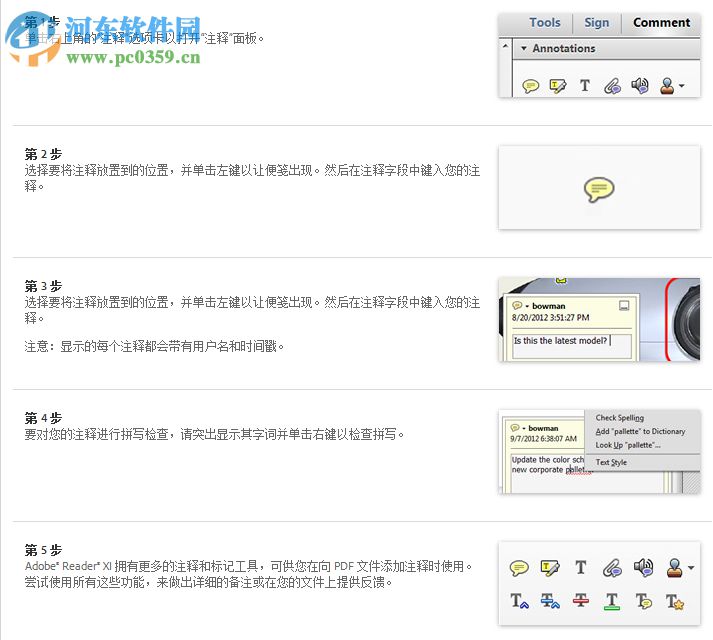Select red Strikethrough text tool
Screen dimensions: 713x640
click(581, 600)
